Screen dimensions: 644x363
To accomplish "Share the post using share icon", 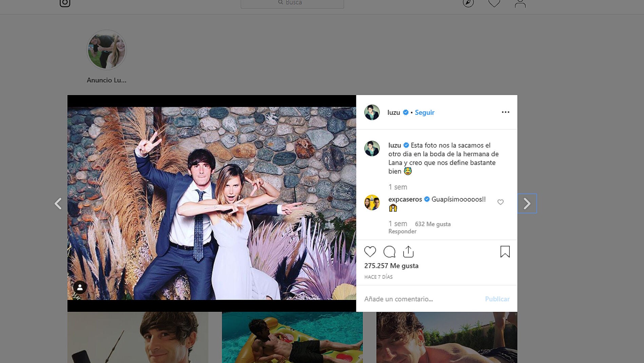I will 408,252.
